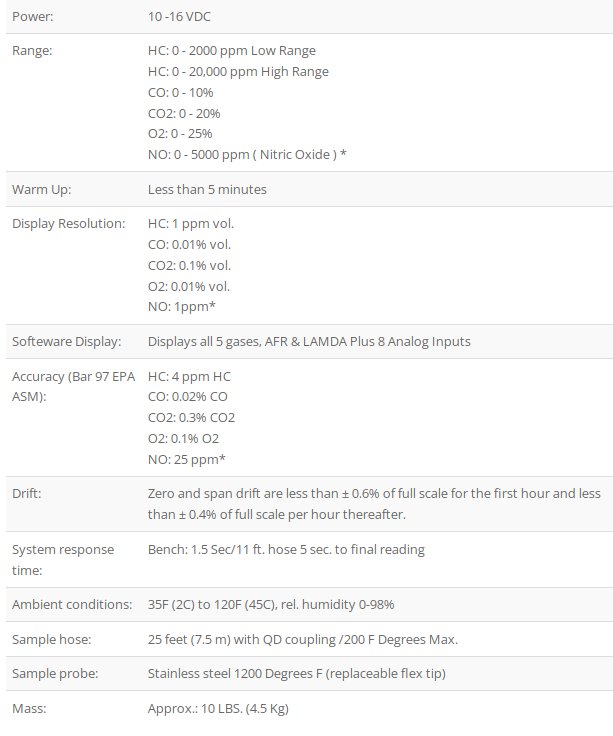
Task: Click the "CO2: 0.1% vol." resolution line
Action: (x=189, y=265)
